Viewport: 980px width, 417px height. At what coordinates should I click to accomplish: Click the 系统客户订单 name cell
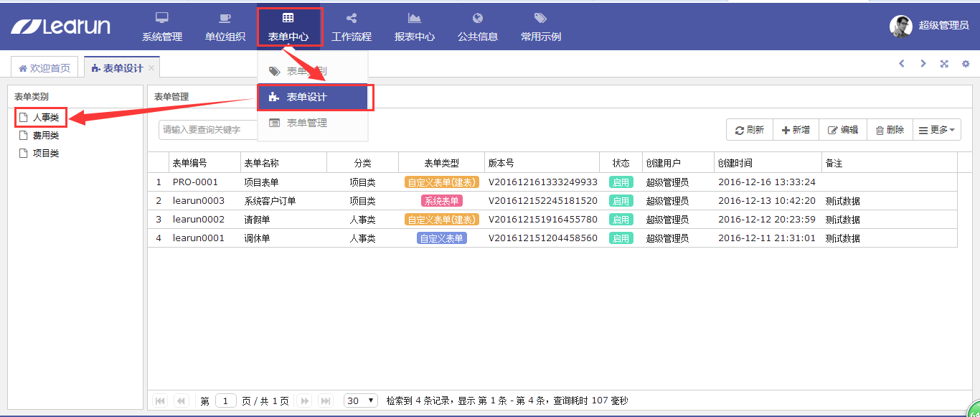283,201
